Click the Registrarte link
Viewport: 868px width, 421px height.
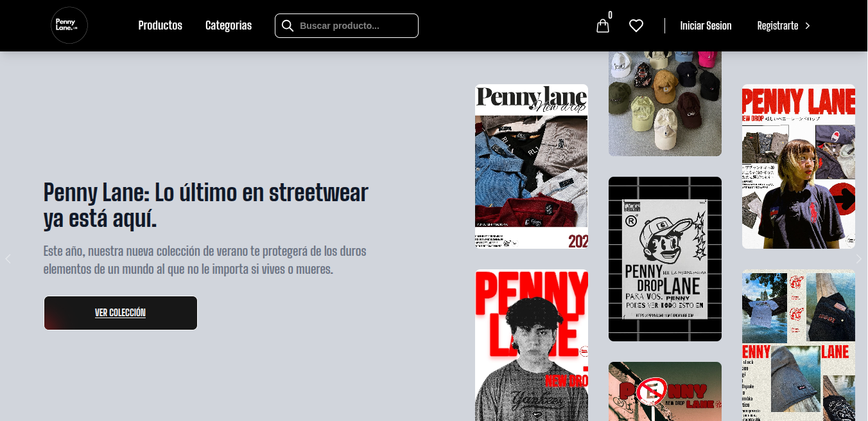click(x=777, y=26)
